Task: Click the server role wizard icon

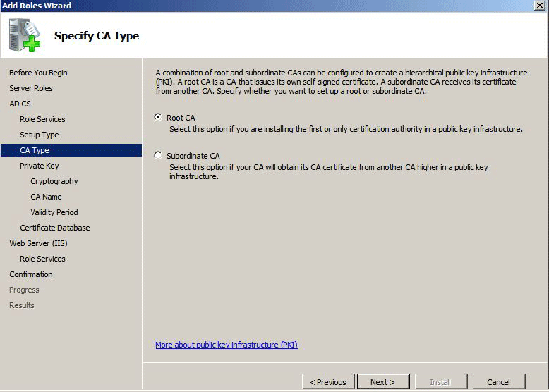Action: tap(25, 35)
